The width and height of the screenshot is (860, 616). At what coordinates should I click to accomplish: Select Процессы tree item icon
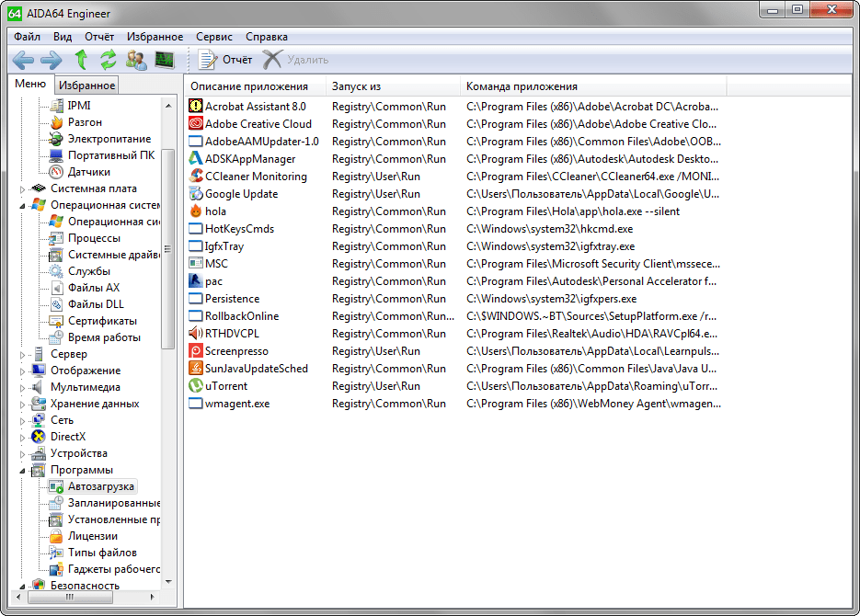click(x=56, y=238)
